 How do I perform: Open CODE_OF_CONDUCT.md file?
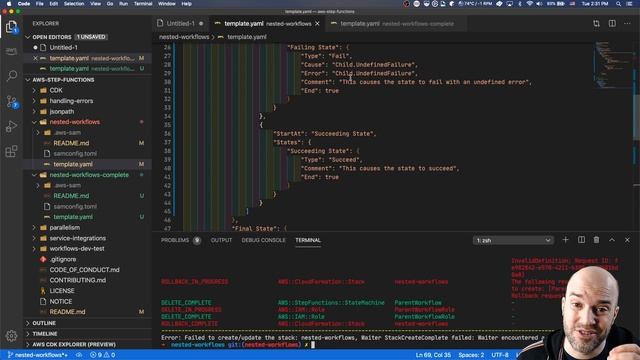tap(84, 270)
